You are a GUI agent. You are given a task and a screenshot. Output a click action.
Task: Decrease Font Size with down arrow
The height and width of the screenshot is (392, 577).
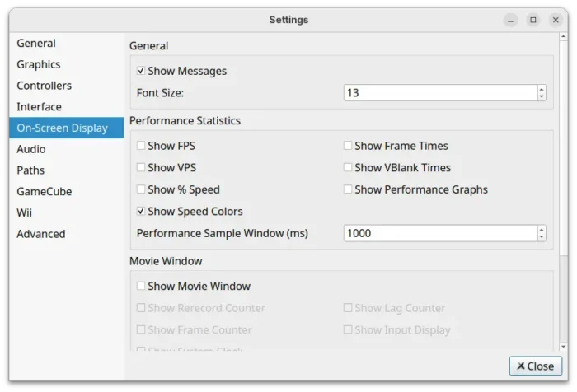pos(541,97)
